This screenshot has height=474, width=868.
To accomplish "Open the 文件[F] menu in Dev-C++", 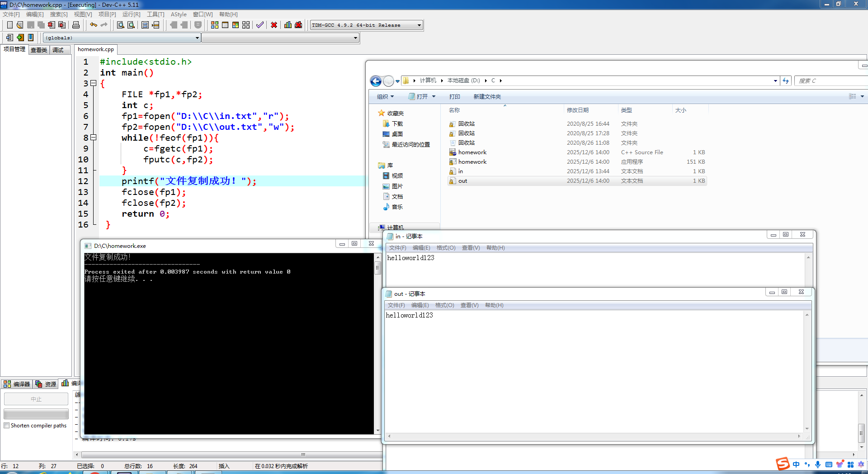I will [x=11, y=14].
